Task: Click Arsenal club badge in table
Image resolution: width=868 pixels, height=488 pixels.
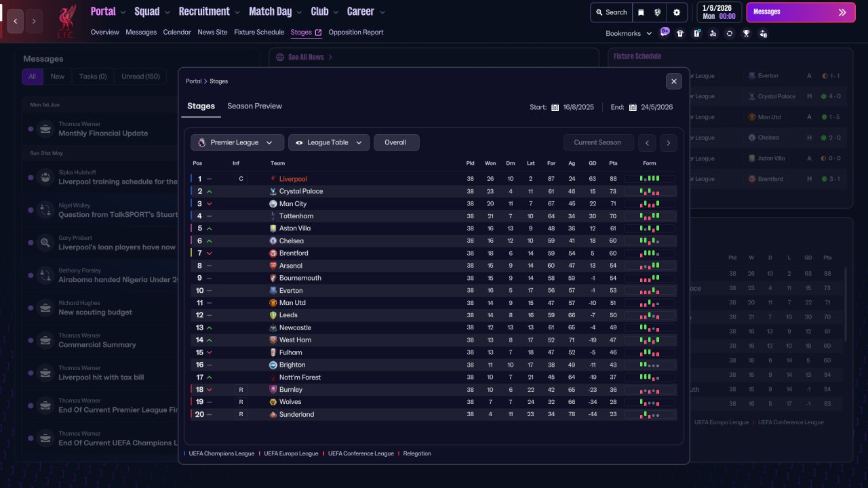Action: [273, 266]
